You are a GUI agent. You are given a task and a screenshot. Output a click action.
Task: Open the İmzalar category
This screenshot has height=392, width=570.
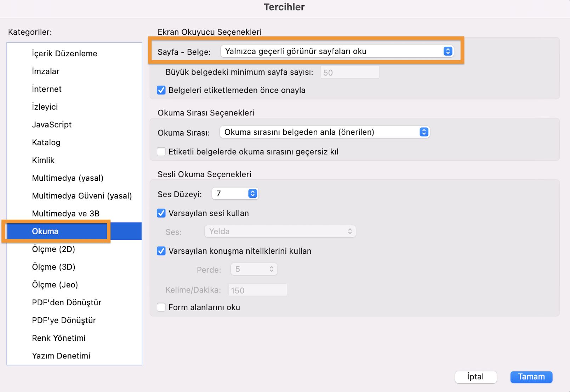[46, 71]
